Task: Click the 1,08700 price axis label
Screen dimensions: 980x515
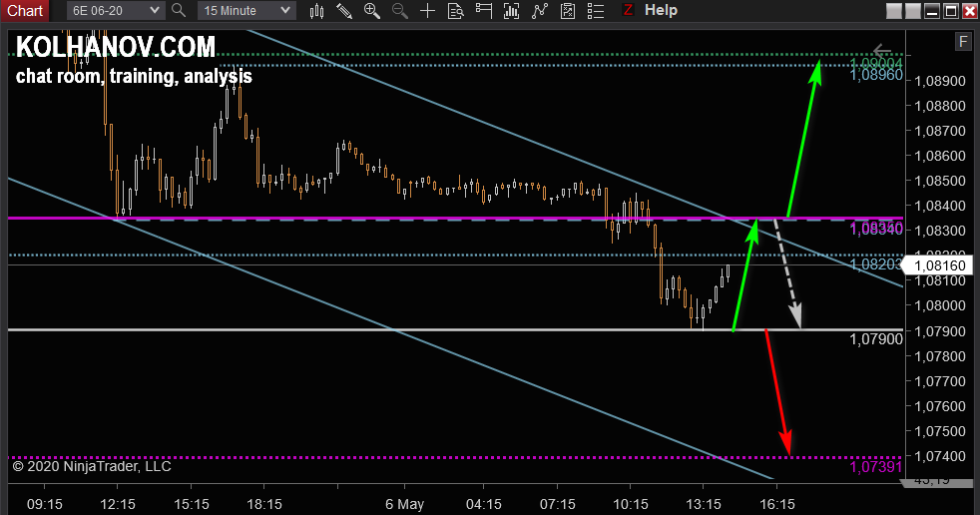Action: 939,132
